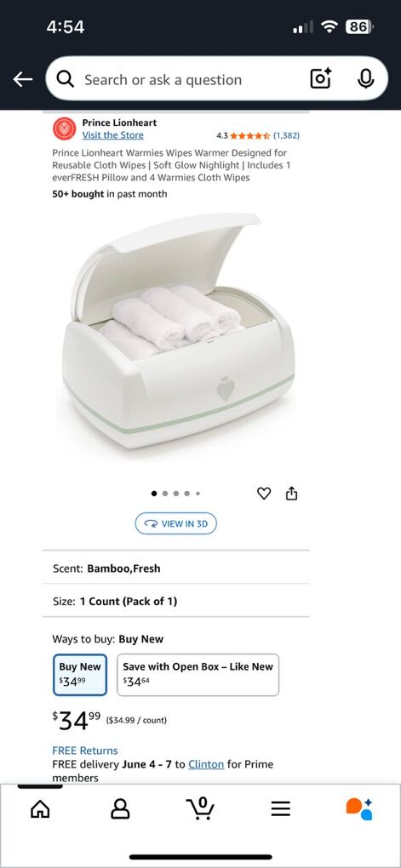Open the Rufus AI assistant icon

tap(359, 808)
